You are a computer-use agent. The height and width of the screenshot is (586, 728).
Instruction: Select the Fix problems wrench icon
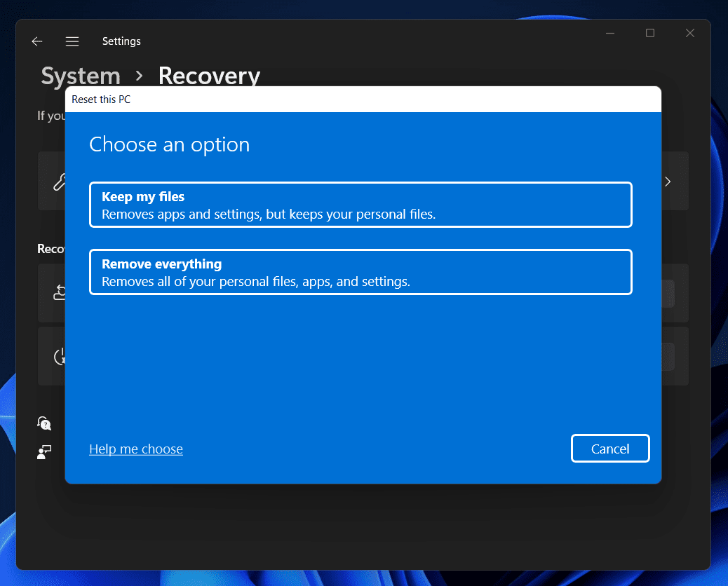click(62, 181)
